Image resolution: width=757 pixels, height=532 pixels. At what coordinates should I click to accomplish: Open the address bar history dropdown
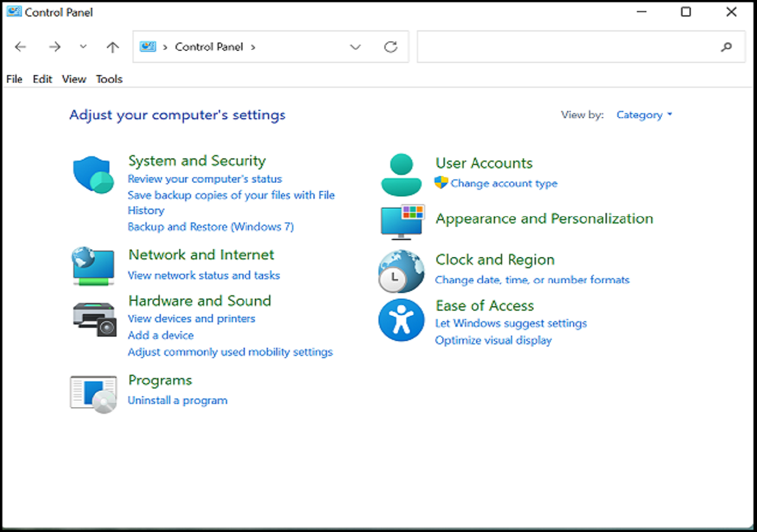click(355, 47)
